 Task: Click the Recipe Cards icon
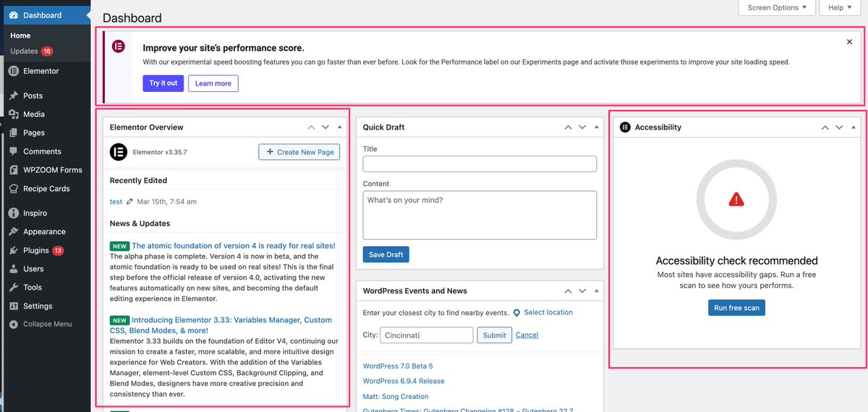coord(14,189)
